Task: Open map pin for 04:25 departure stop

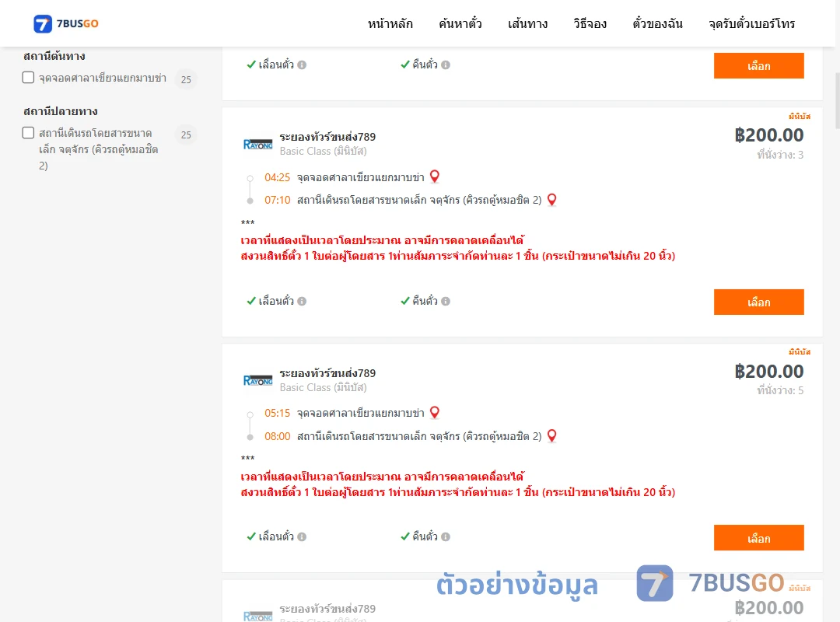Action: click(435, 176)
